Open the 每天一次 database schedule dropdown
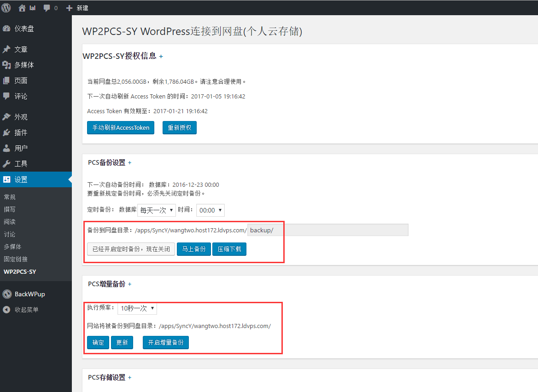The height and width of the screenshot is (392, 538). [x=157, y=210]
